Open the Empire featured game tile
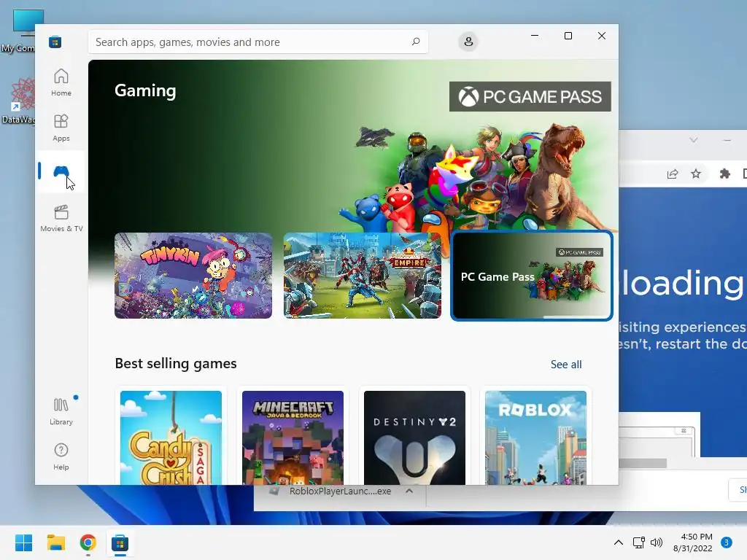The image size is (747, 560). pos(362,275)
